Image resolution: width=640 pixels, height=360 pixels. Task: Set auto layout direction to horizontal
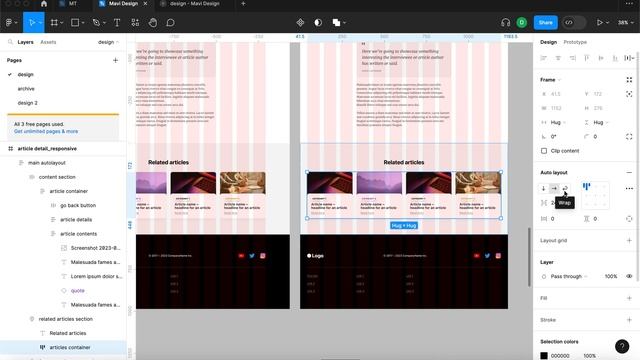(554, 189)
